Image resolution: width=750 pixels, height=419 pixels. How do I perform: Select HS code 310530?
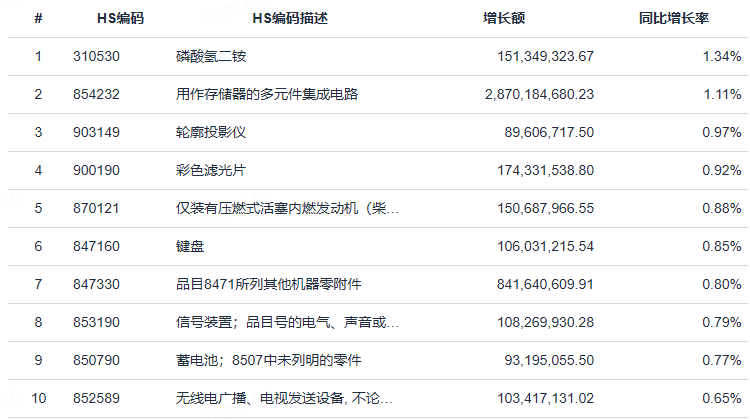(96, 56)
